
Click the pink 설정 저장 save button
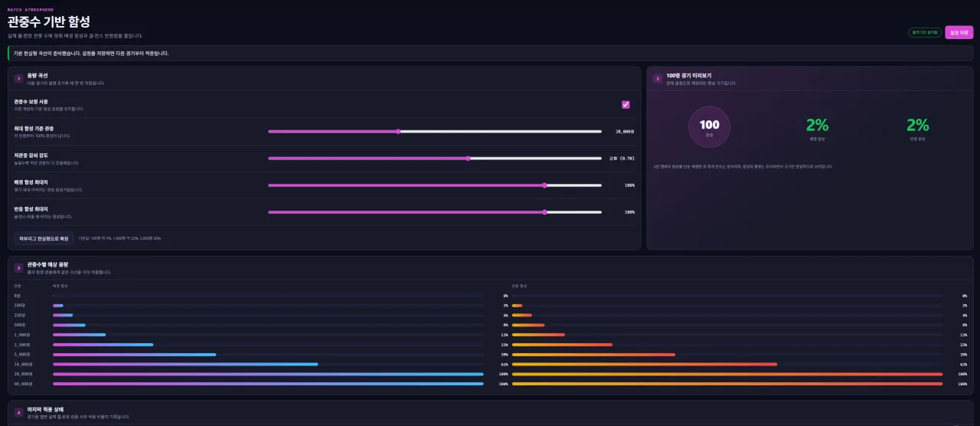[959, 32]
